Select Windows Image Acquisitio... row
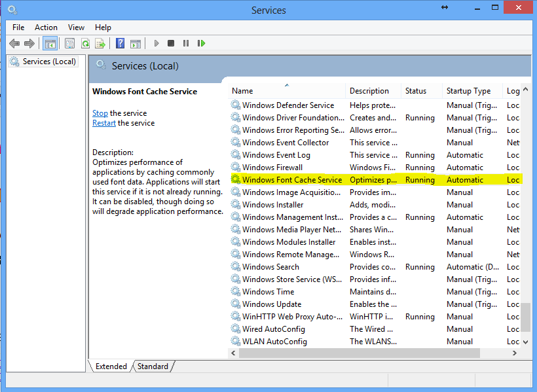537x392 pixels. [375, 192]
